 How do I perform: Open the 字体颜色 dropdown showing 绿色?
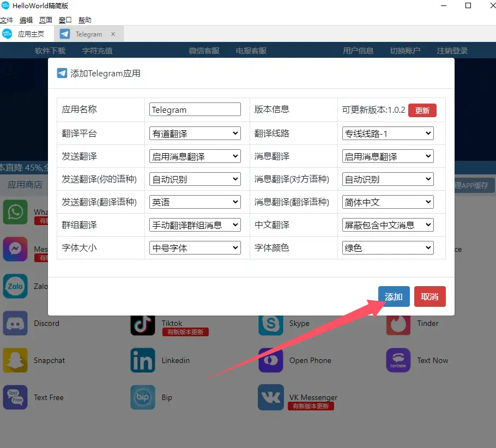pyautogui.click(x=388, y=247)
